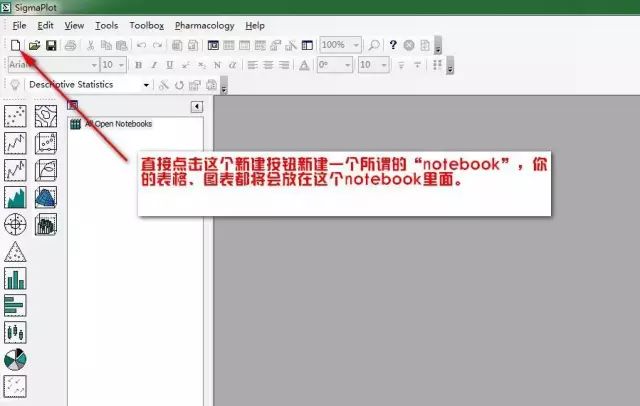Select the Scatter Plot graph icon

[15, 116]
